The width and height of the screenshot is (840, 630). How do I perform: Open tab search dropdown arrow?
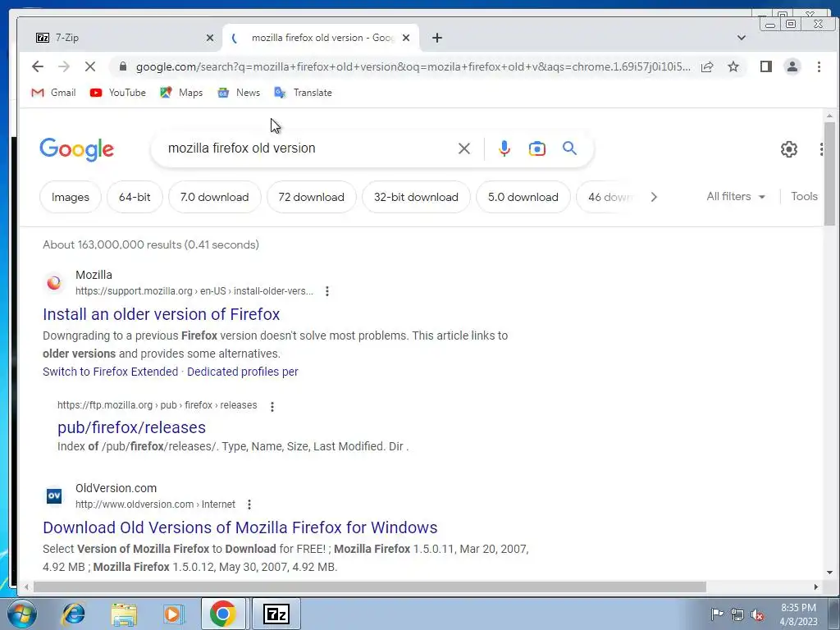coord(742,38)
